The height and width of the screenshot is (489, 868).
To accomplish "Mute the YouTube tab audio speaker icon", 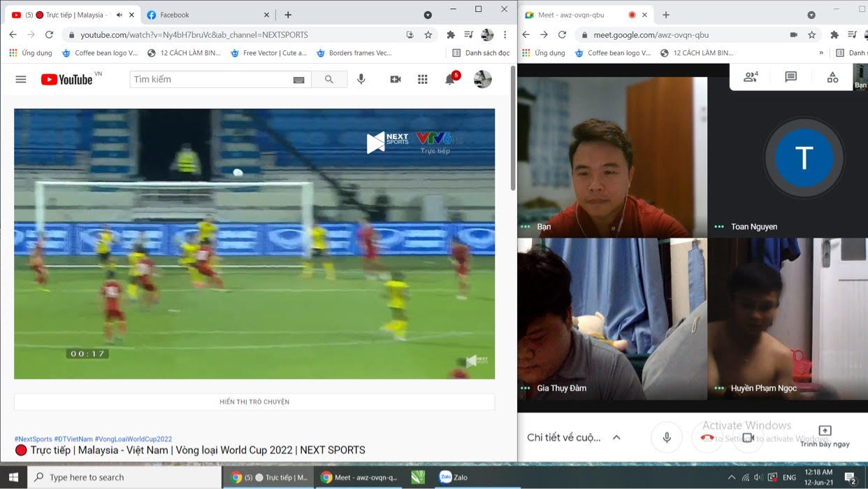I will click(x=119, y=15).
